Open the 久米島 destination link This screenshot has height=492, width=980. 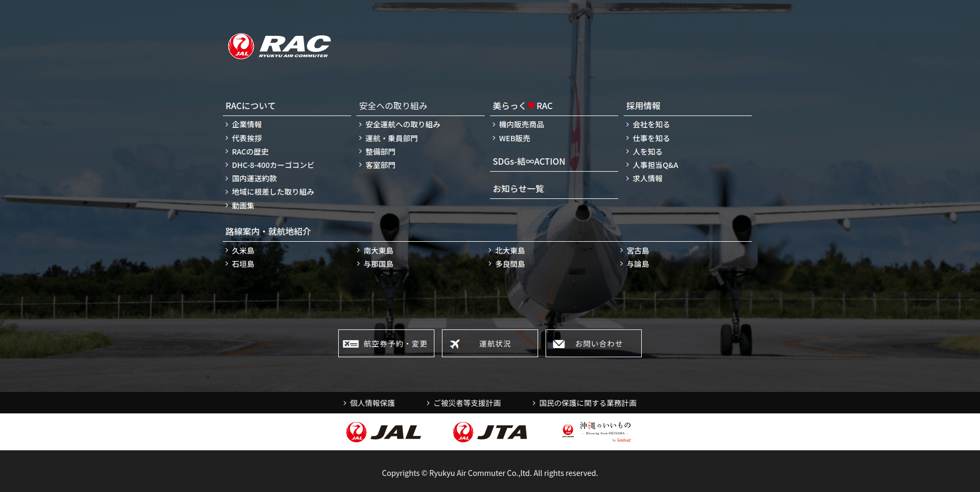[243, 251]
